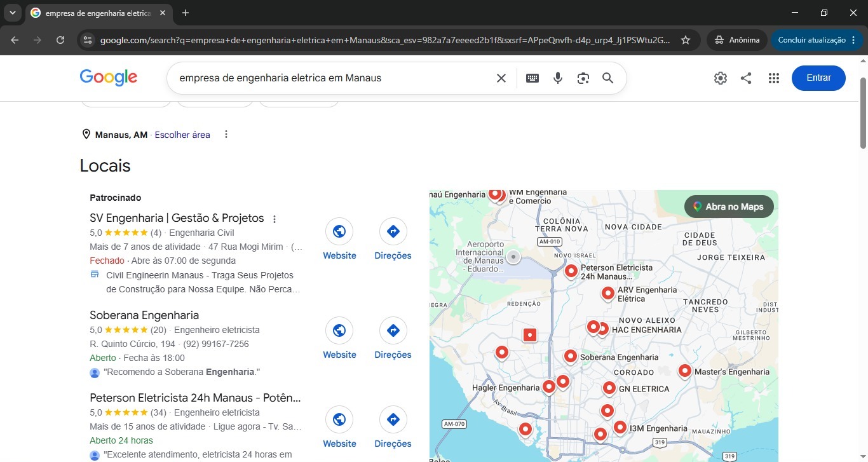This screenshot has height=462, width=868.
Task: Open the on-screen keyboard icon
Action: click(x=532, y=78)
